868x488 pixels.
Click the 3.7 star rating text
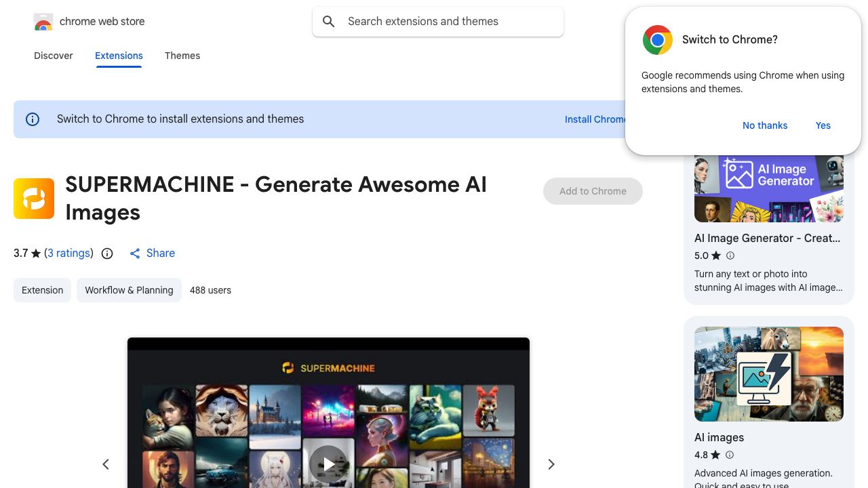tap(21, 253)
